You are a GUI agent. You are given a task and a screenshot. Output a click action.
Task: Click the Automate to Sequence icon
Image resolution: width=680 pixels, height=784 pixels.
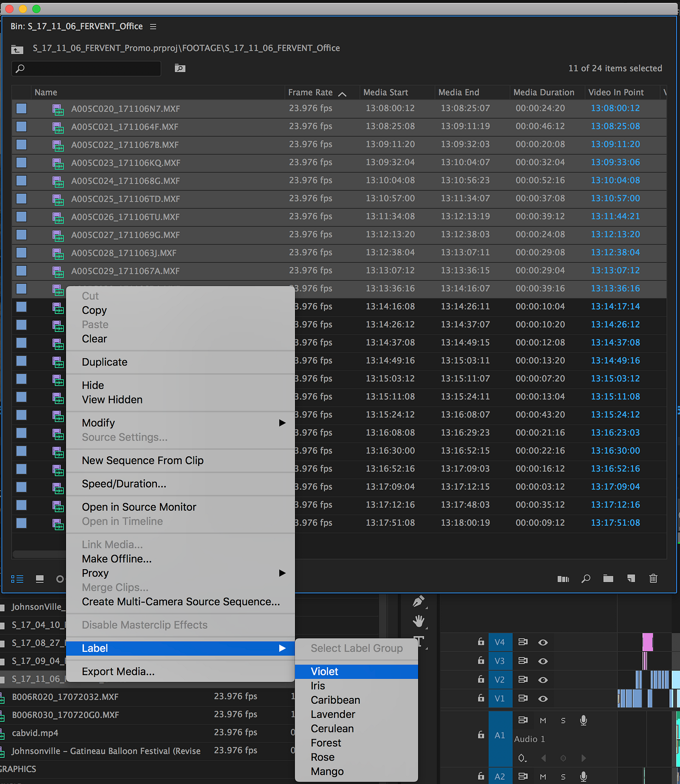click(x=563, y=579)
